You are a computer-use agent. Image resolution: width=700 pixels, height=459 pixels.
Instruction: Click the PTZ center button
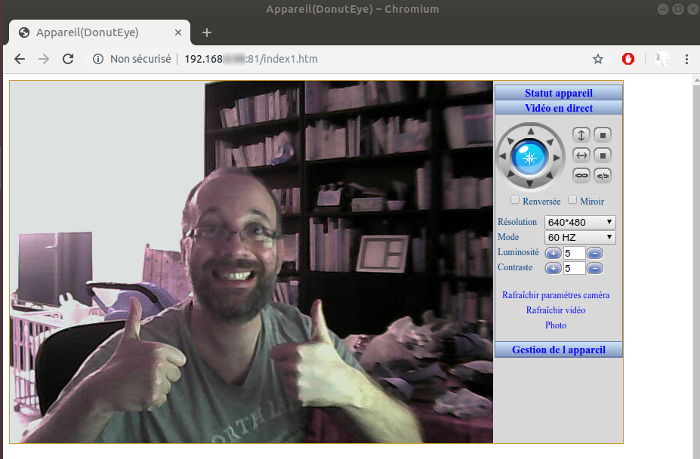pos(530,156)
